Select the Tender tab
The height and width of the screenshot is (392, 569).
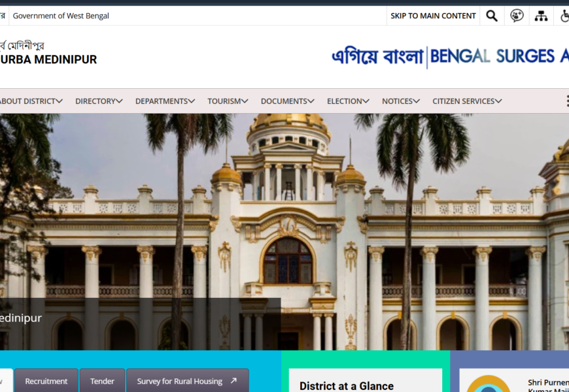[x=102, y=381]
